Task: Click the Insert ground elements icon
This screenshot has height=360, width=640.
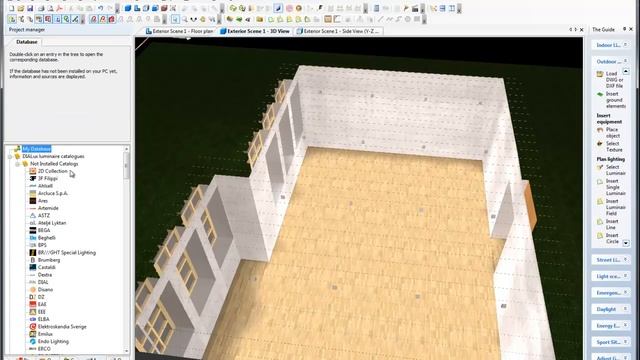Action: tap(600, 94)
